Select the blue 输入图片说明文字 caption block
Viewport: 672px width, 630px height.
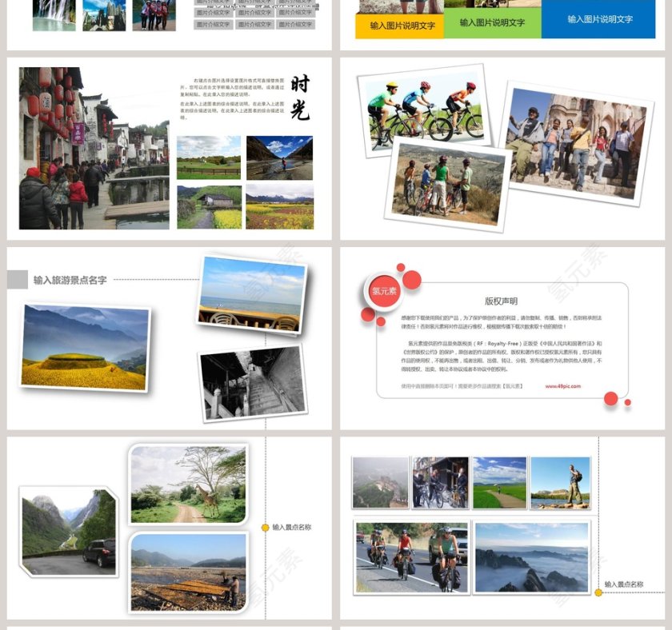point(599,19)
